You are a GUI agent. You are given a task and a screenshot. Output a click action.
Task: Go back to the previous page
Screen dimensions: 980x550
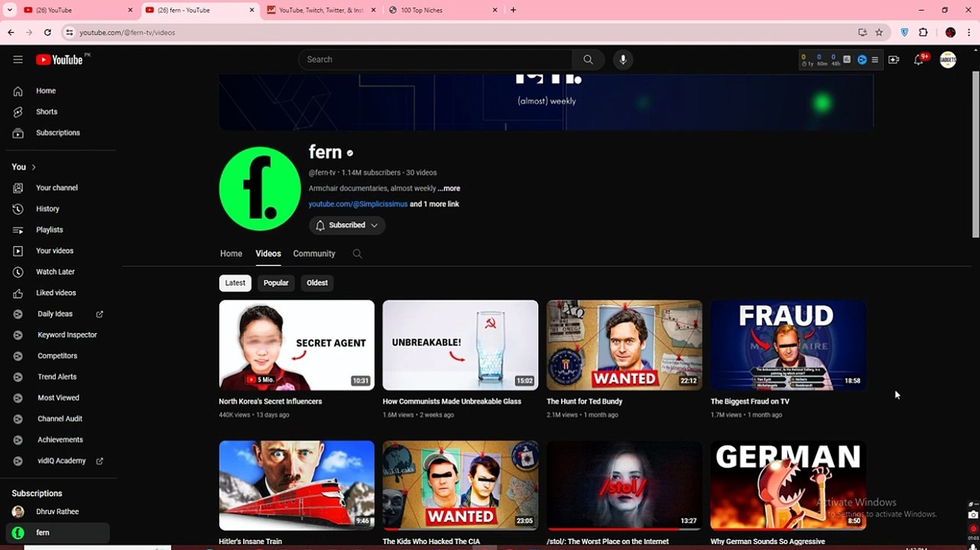pyautogui.click(x=11, y=32)
